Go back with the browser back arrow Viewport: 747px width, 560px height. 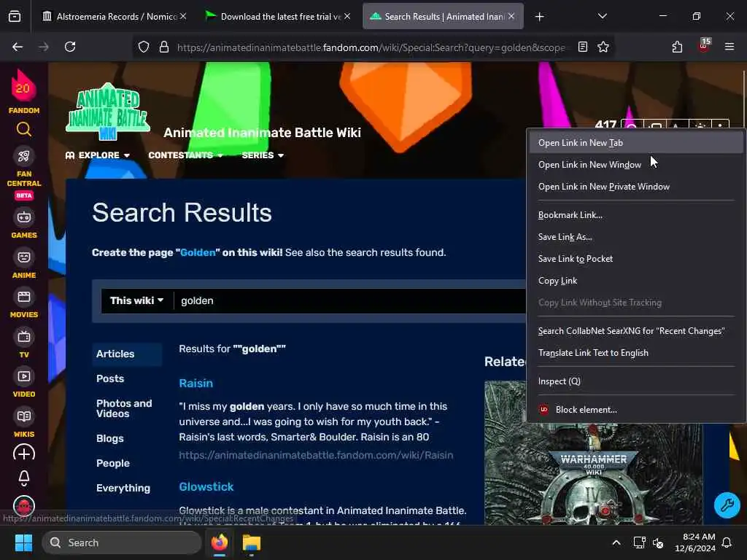[x=18, y=47]
